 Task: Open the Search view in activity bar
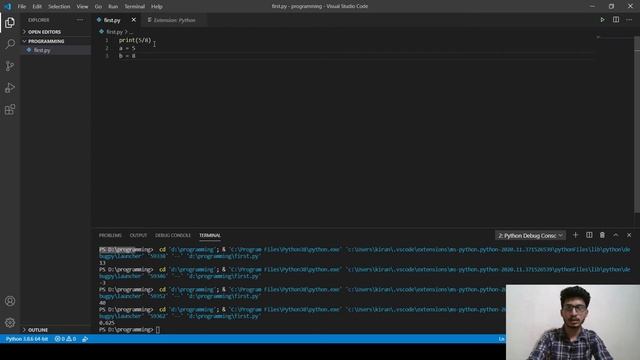point(10,44)
